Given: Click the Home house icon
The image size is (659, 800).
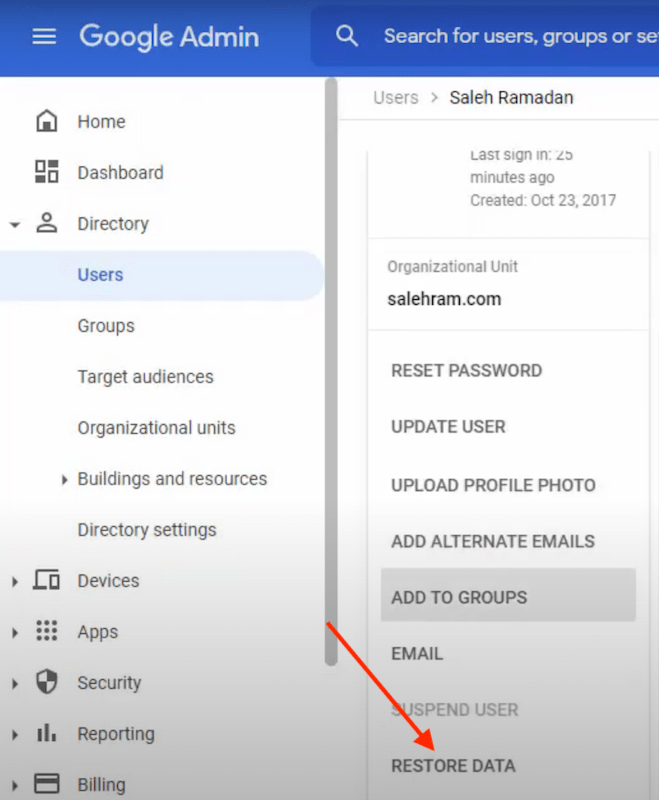Looking at the screenshot, I should 46,122.
